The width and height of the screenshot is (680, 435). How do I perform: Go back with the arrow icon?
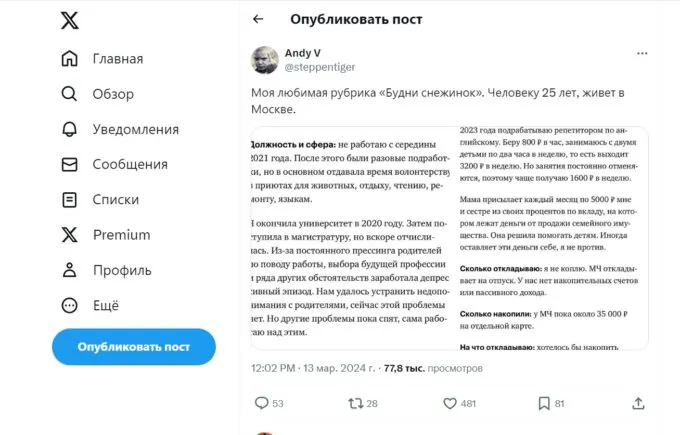coord(258,19)
